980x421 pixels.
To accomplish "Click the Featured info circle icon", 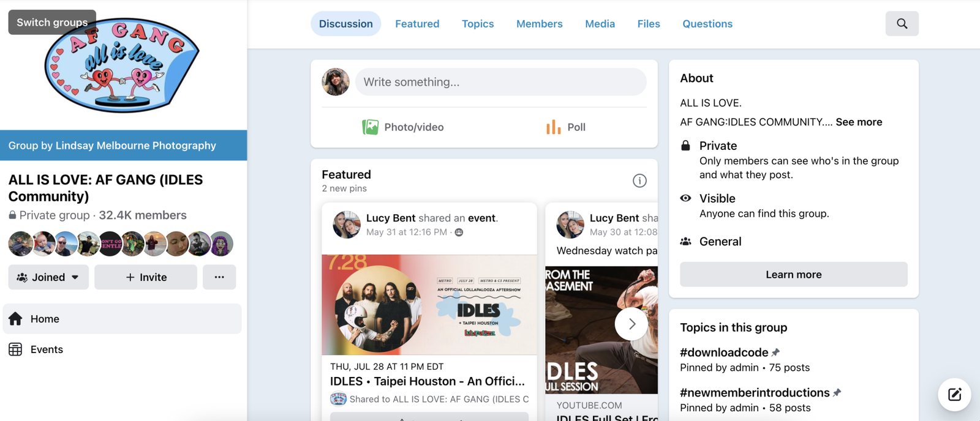I will tap(639, 181).
